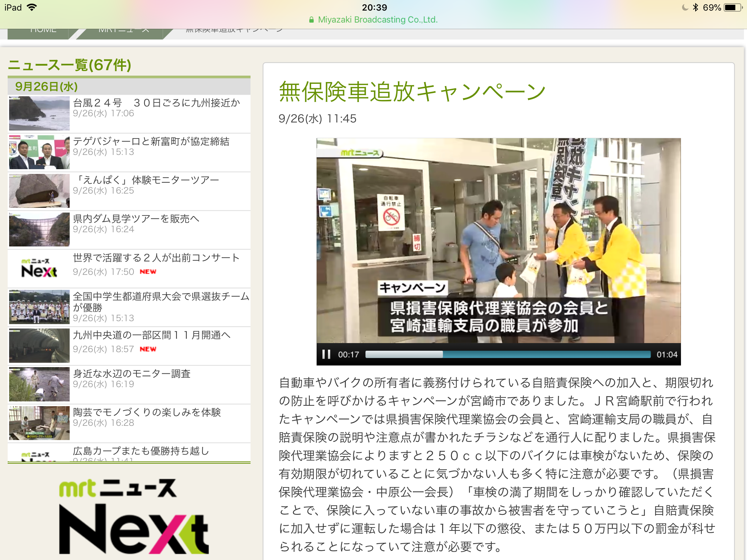Tap the baseball team group photo thumbnail

(39, 307)
